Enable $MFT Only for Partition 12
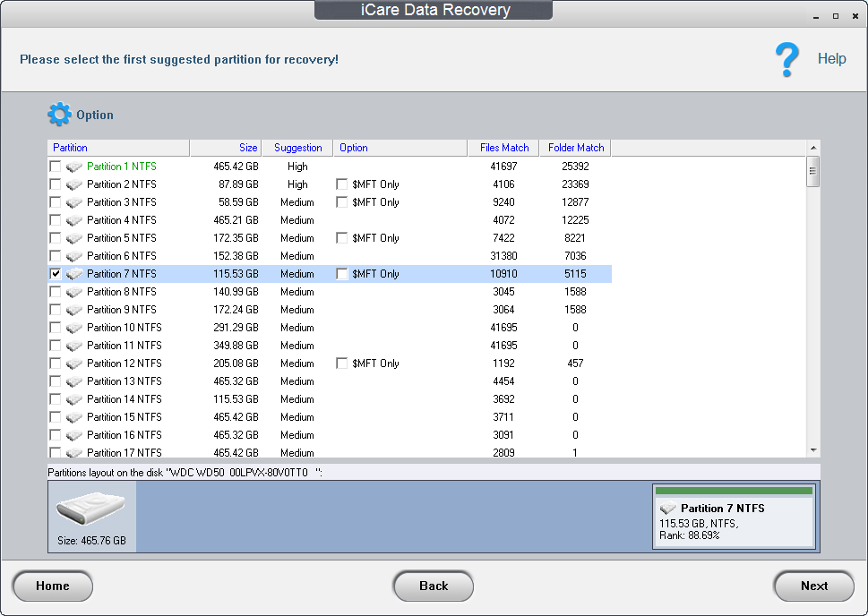The image size is (868, 616). pyautogui.click(x=342, y=364)
